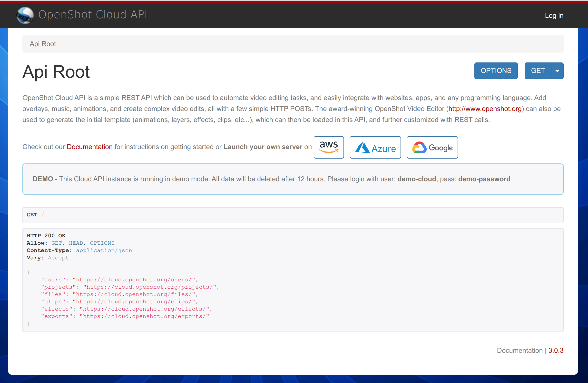Click the Api Root breadcrumb
The height and width of the screenshot is (383, 588).
(x=42, y=44)
